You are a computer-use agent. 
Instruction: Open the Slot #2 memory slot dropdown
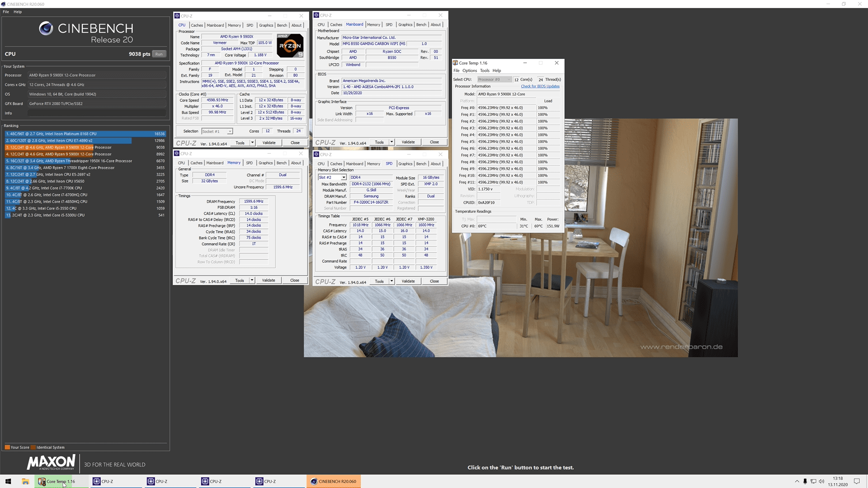[344, 178]
